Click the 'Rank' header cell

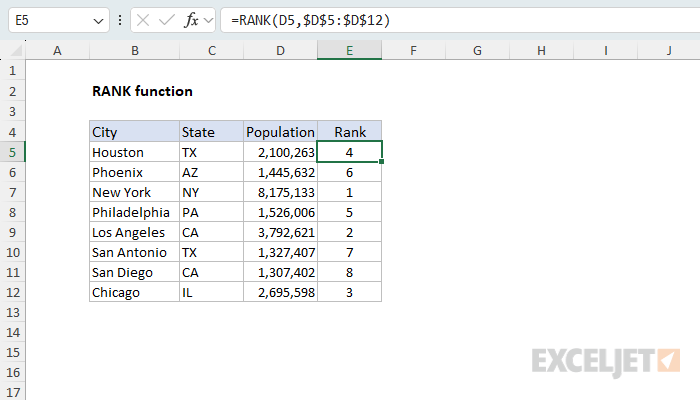click(350, 132)
